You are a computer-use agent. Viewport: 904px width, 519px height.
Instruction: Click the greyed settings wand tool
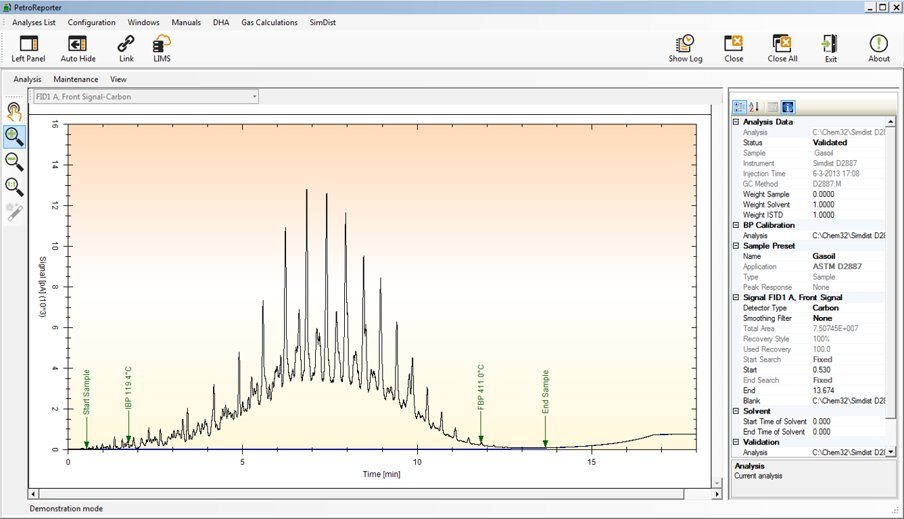14,212
